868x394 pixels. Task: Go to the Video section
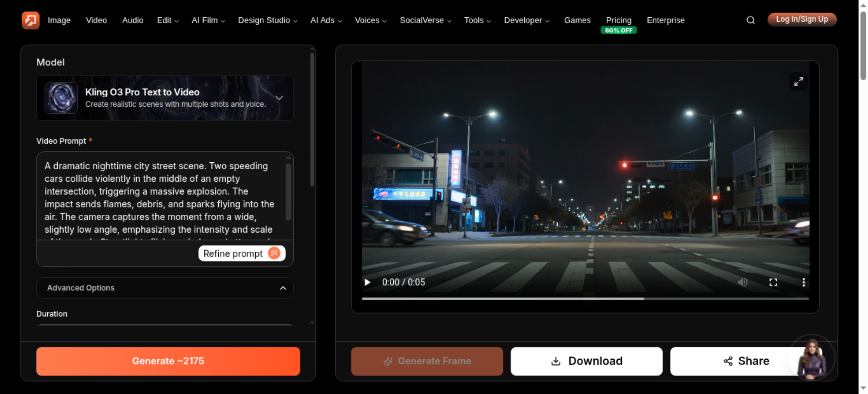(x=96, y=20)
